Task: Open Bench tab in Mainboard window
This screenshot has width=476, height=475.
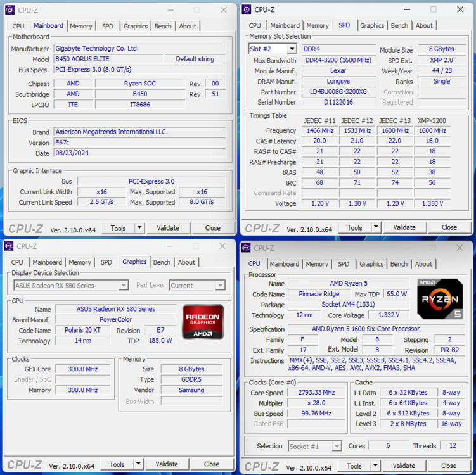Action: coord(163,26)
